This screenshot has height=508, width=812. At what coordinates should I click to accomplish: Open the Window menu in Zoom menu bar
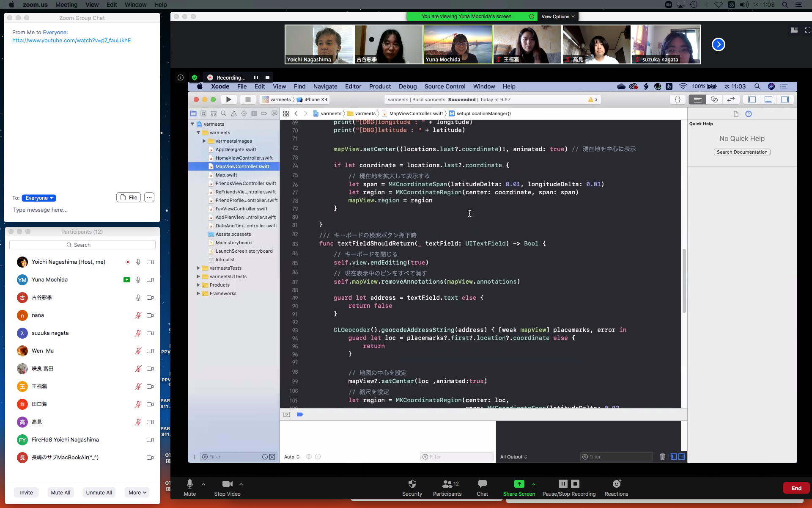click(135, 5)
